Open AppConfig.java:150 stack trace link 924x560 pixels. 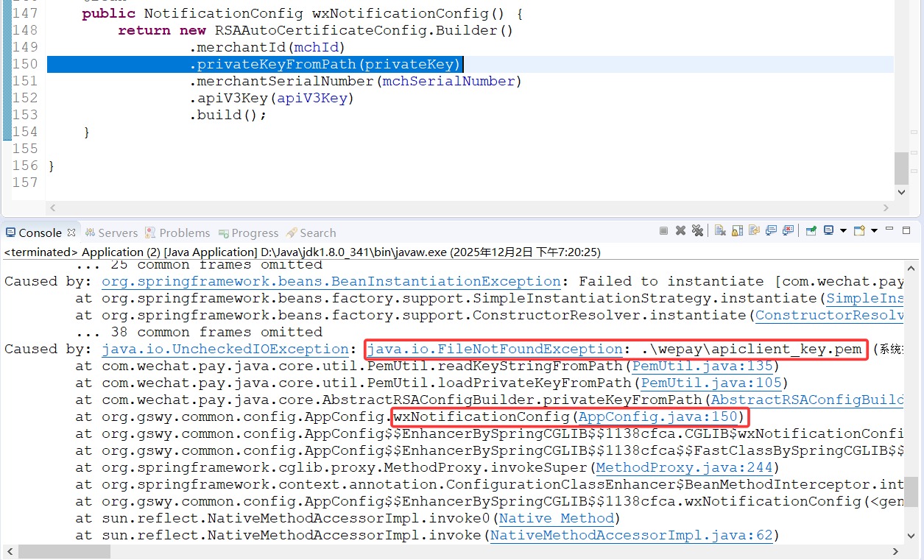[x=658, y=417]
